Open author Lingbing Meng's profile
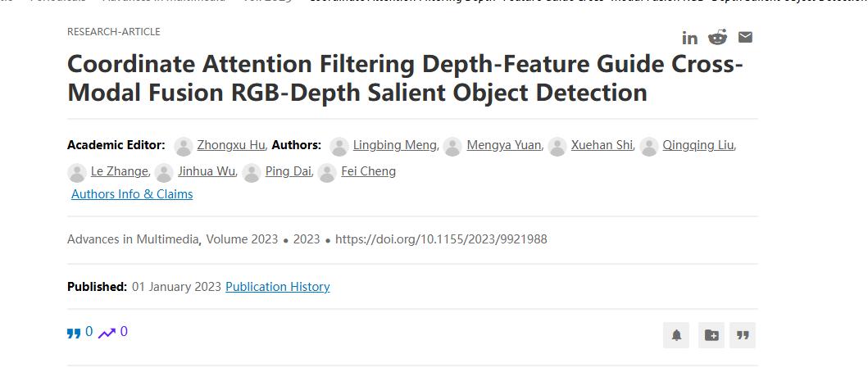Image resolution: width=868 pixels, height=368 pixels. point(394,145)
